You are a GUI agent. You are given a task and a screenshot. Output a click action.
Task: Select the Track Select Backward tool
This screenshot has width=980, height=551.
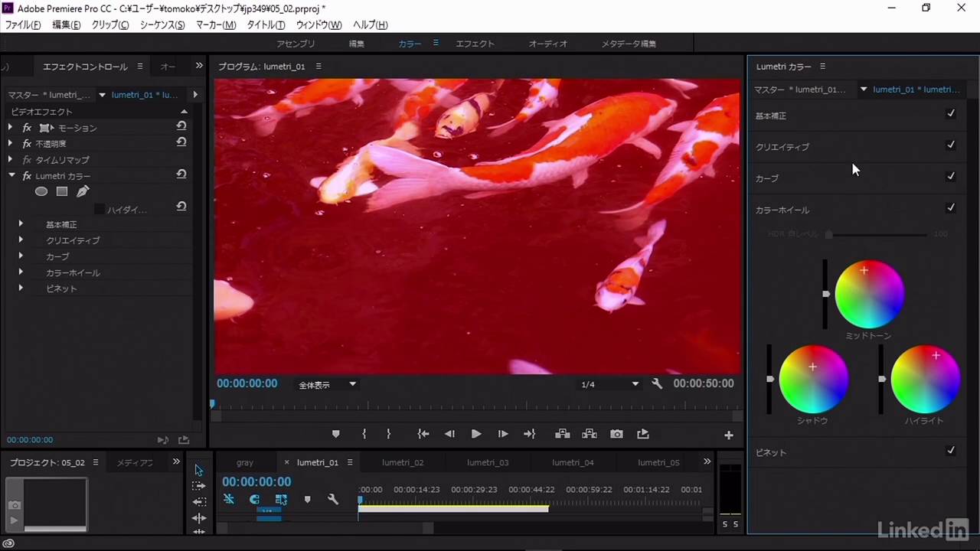click(199, 502)
